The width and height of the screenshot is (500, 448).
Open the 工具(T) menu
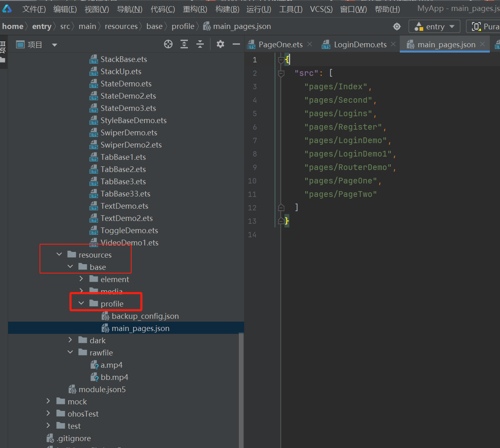pos(291,9)
